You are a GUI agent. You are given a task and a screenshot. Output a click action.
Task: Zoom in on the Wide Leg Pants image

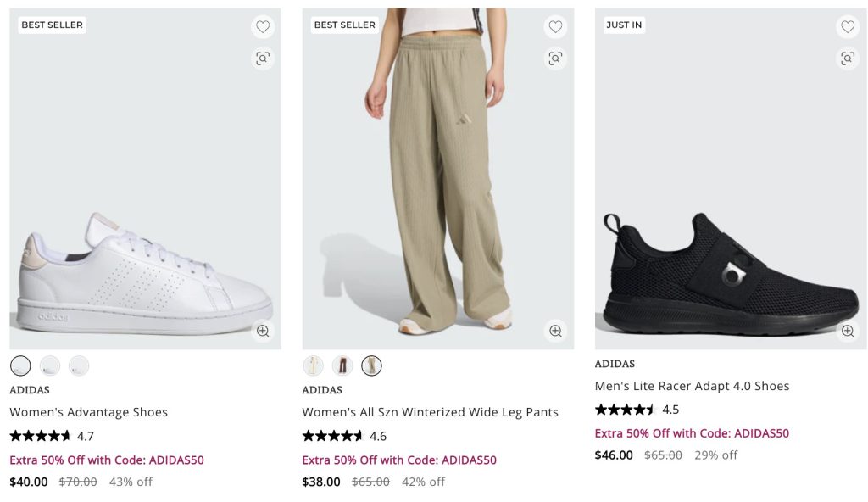pyautogui.click(x=555, y=331)
